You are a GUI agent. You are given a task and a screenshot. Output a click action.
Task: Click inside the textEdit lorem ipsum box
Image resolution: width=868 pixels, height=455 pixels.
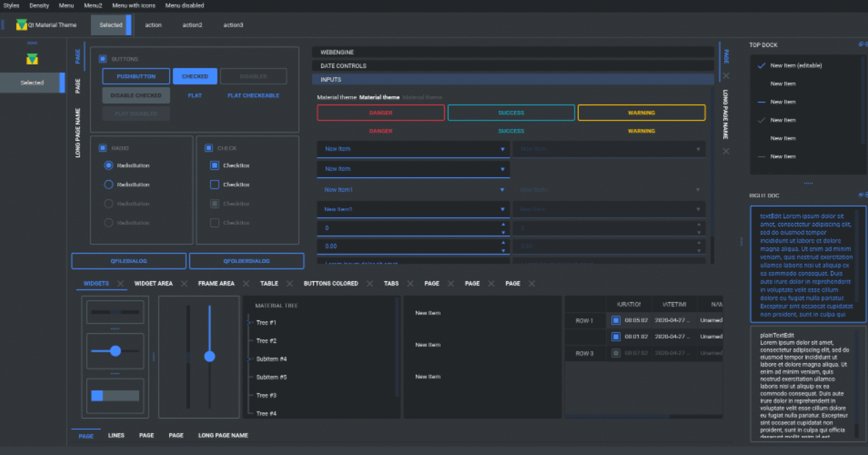(808, 264)
